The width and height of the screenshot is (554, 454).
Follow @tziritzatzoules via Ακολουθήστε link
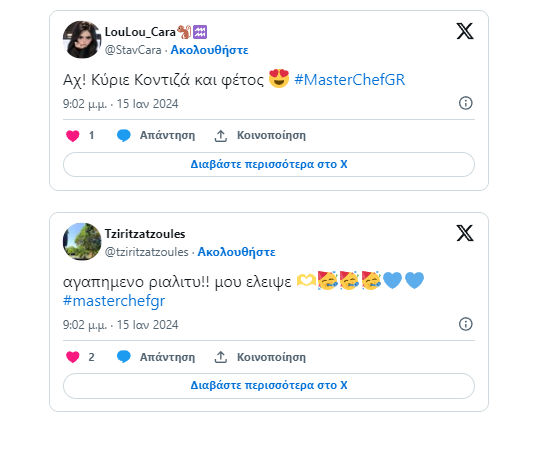pyautogui.click(x=236, y=252)
